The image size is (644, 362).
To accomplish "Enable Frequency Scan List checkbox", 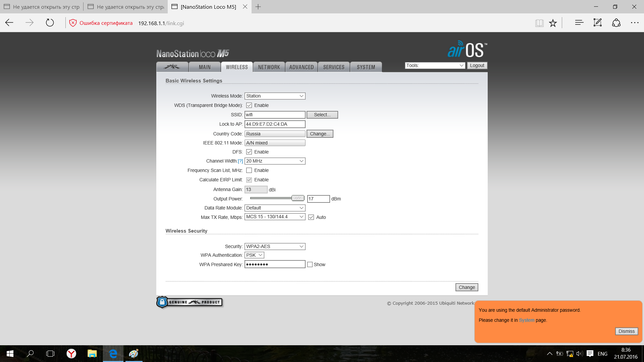I will (x=249, y=170).
